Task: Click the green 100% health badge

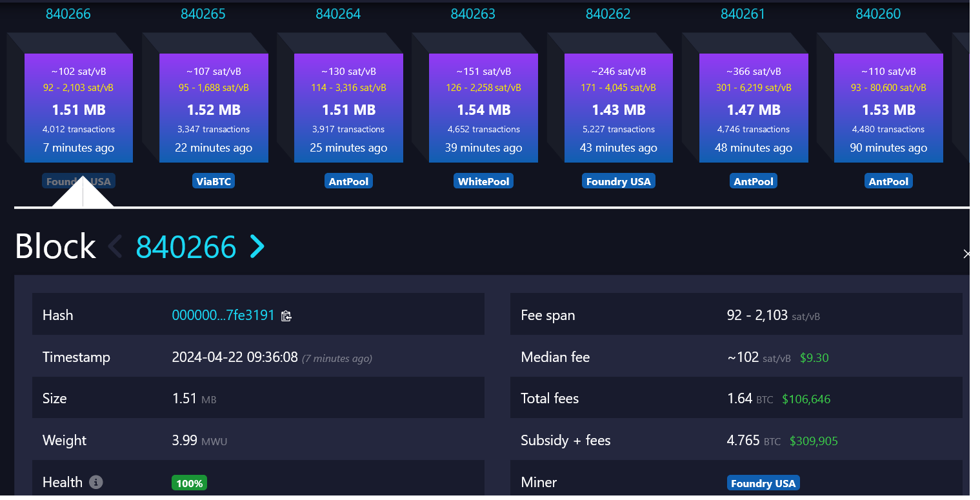Action: [189, 483]
